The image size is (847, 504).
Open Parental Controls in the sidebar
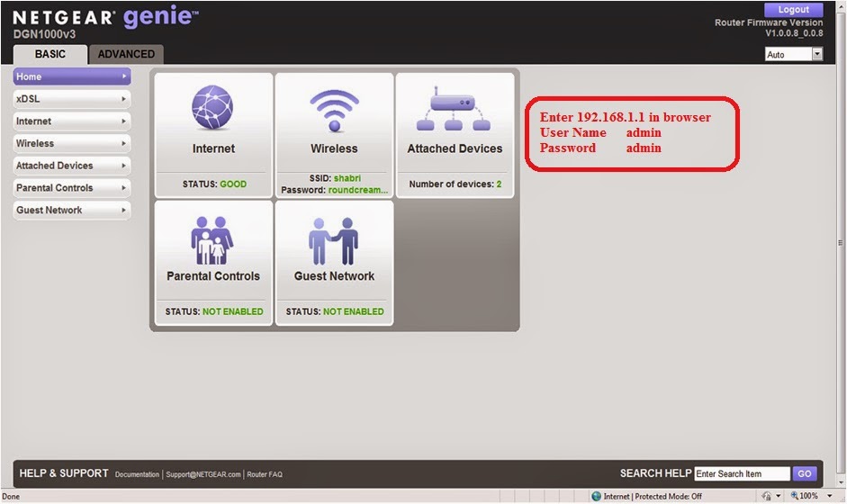[x=72, y=187]
